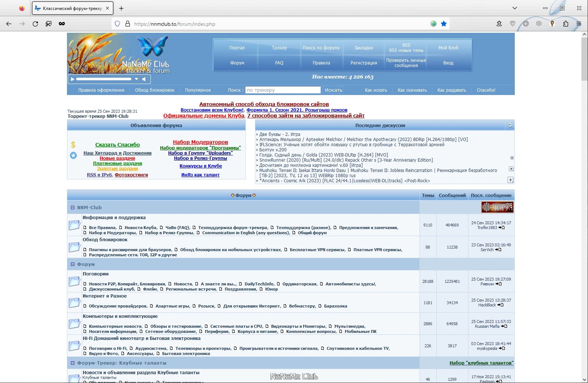Image resolution: width=588 pixels, height=383 pixels.
Task: Open the Firefox application menu icon
Action: 579,24
